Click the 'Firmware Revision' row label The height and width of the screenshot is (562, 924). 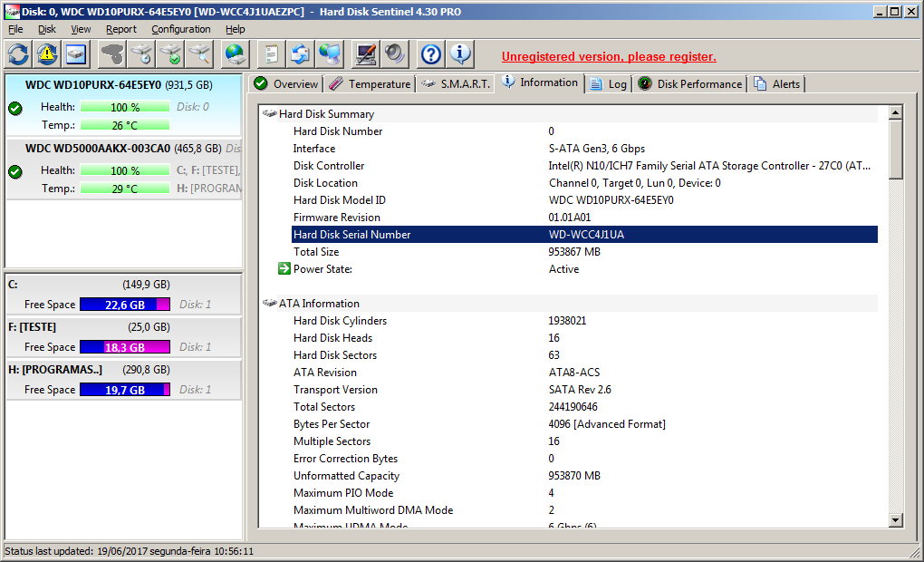(337, 217)
